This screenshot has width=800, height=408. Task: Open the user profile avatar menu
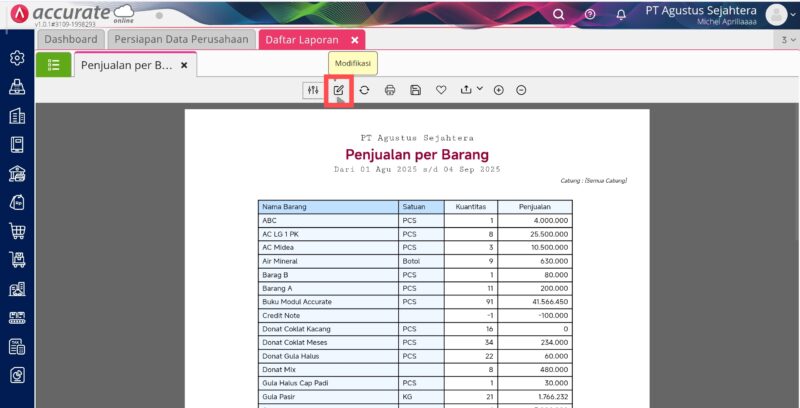[776, 15]
